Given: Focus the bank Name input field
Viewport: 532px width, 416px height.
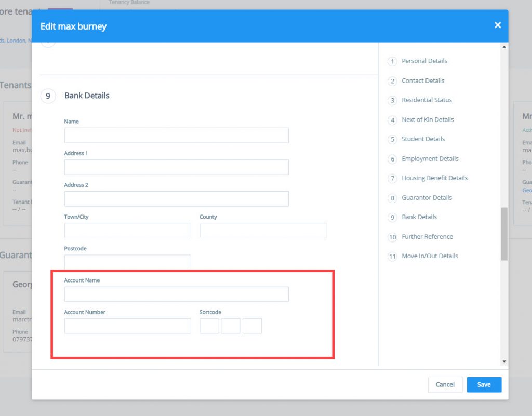Looking at the screenshot, I should point(177,135).
